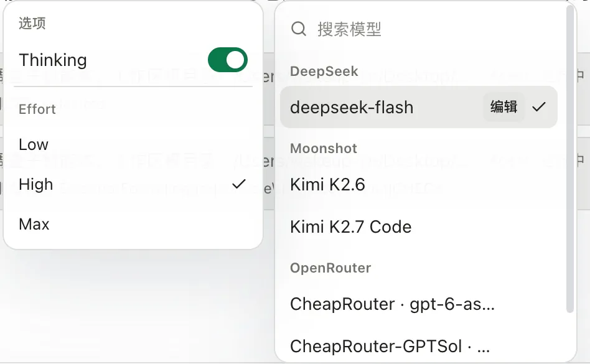
Task: Select Low effort level
Action: pos(133,144)
